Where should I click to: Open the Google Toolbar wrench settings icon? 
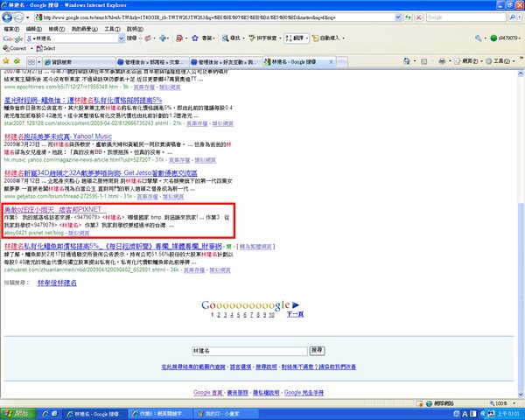coord(478,38)
